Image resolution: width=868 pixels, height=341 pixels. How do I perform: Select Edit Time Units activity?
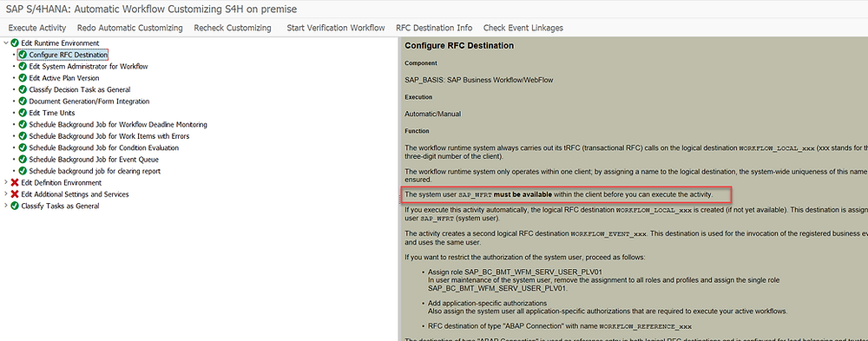(52, 113)
